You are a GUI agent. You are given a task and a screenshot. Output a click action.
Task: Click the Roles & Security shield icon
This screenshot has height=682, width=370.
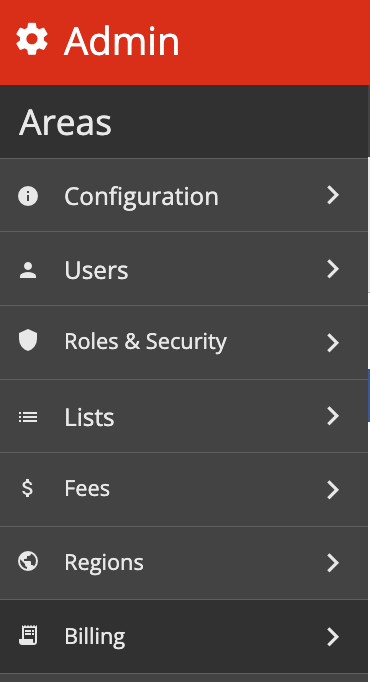[28, 341]
